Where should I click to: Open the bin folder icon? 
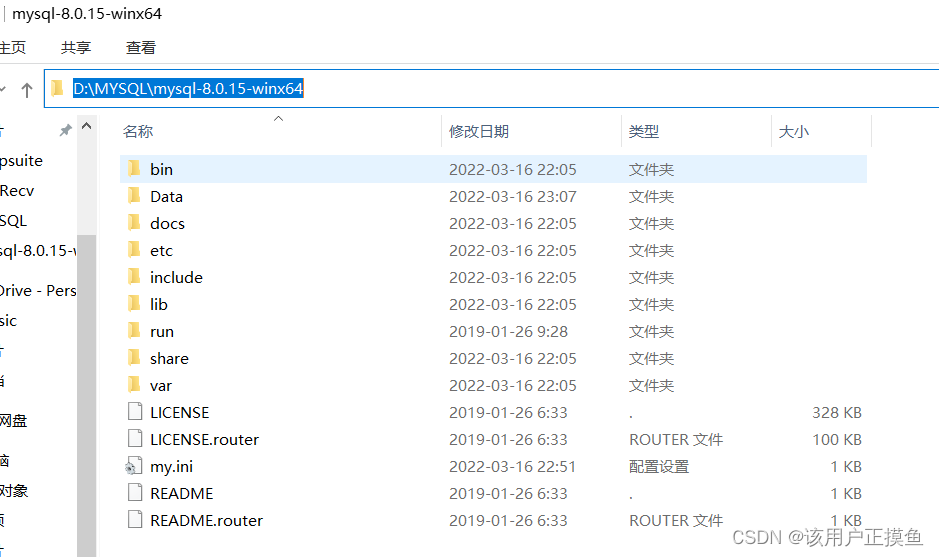135,169
